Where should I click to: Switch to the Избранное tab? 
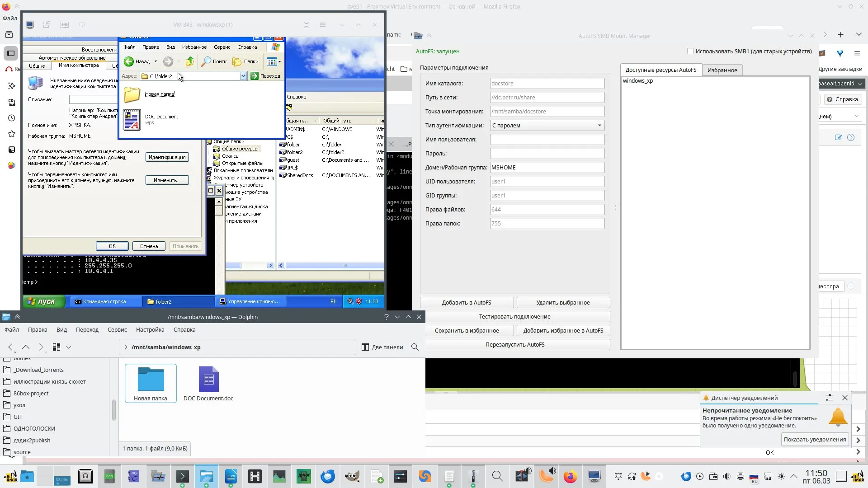722,70
